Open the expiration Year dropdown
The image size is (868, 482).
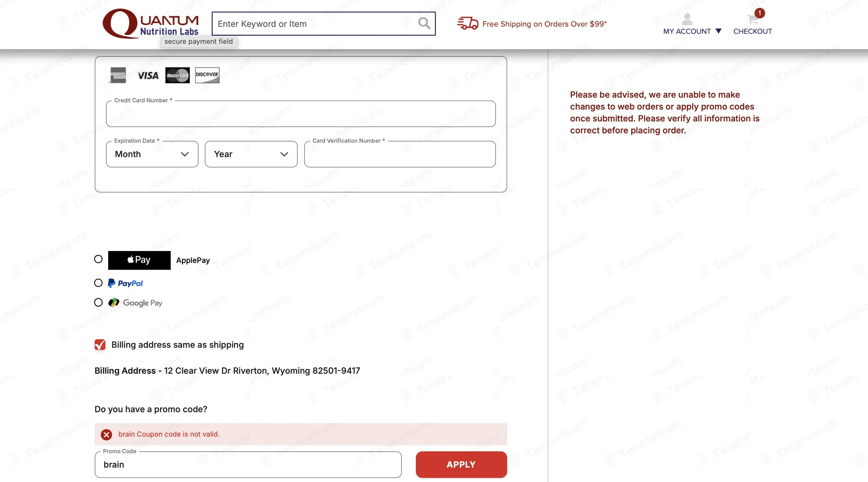click(x=251, y=154)
